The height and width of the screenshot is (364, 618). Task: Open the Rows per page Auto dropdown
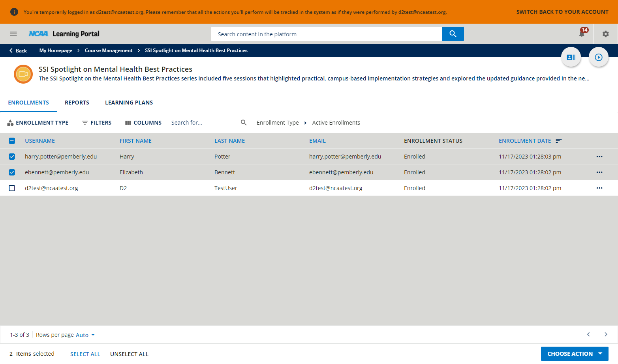(85, 335)
